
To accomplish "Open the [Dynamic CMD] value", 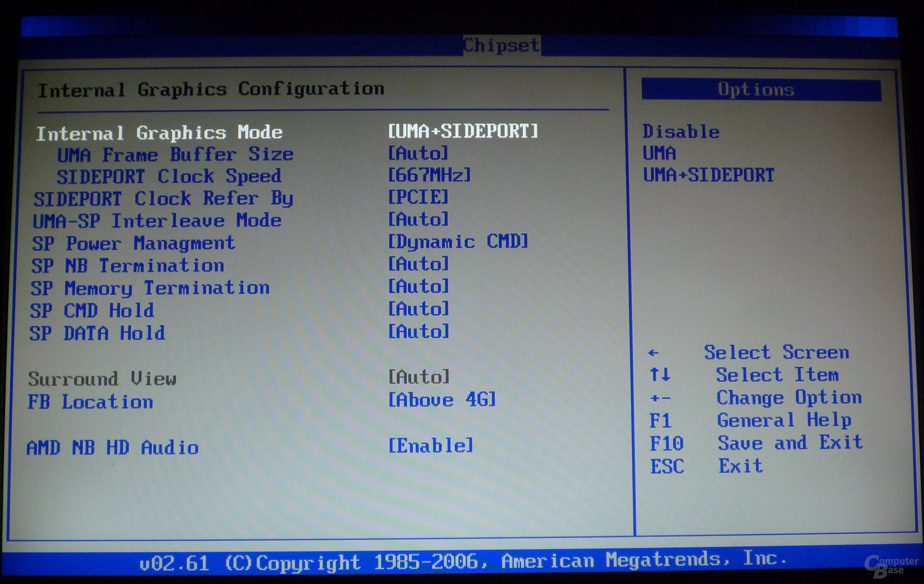I will tap(458, 241).
